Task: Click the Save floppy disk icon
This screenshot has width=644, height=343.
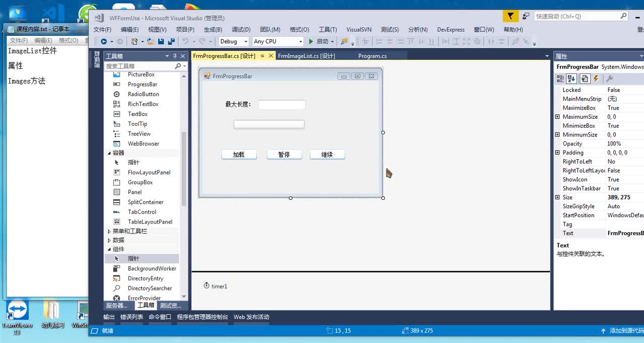Action: tap(161, 41)
